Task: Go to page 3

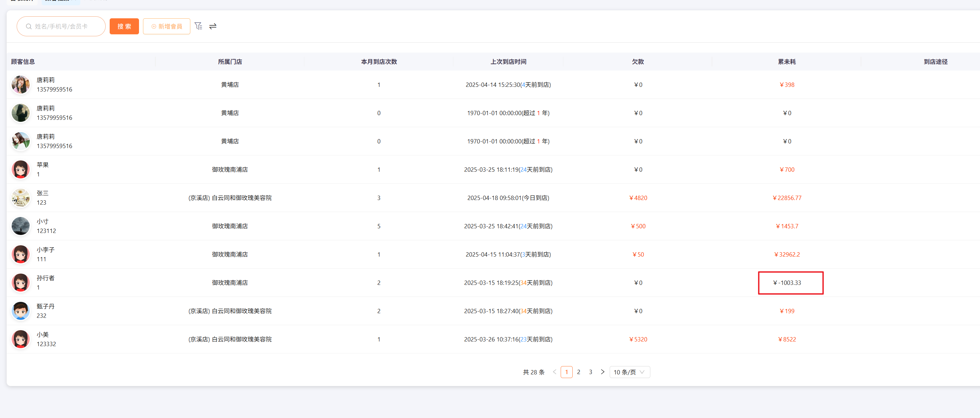Action: pyautogui.click(x=590, y=372)
